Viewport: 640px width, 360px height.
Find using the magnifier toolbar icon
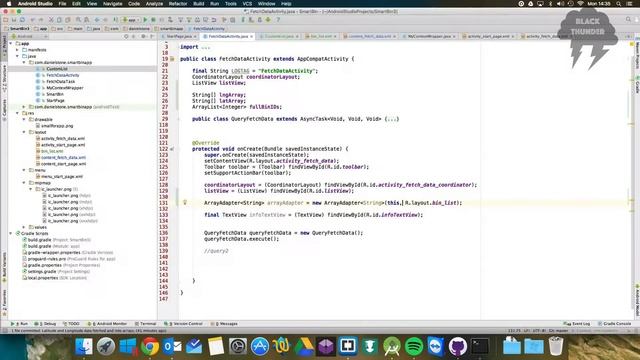[x=78, y=20]
